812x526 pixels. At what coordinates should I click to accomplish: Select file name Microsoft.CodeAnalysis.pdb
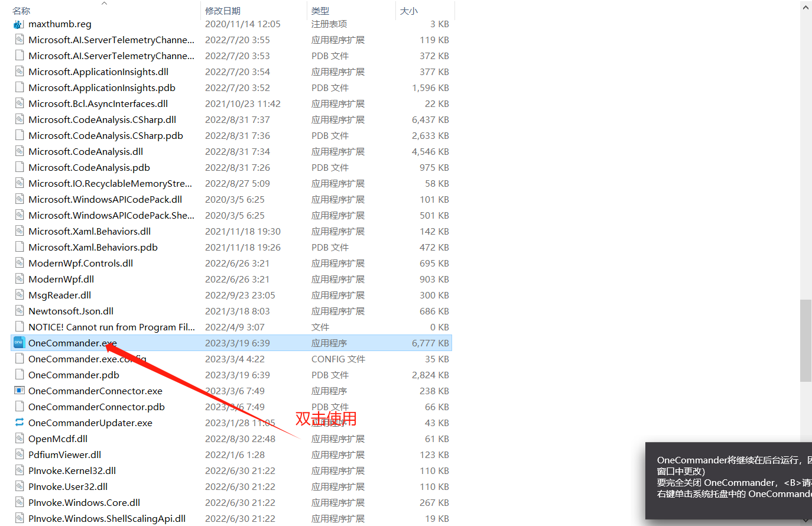pyautogui.click(x=89, y=167)
